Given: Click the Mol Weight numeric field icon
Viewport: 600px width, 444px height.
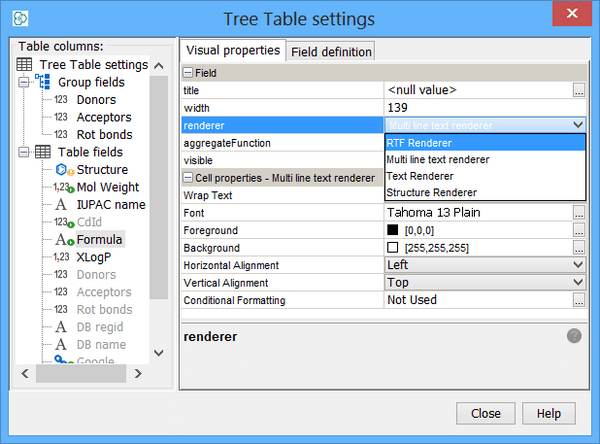Looking at the screenshot, I should [x=63, y=187].
